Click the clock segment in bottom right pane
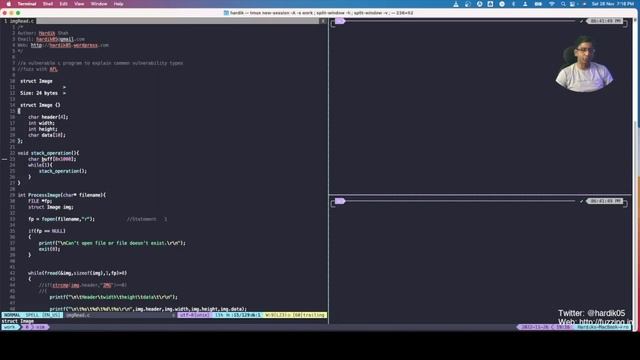This screenshot has height=360, width=640. (605, 201)
